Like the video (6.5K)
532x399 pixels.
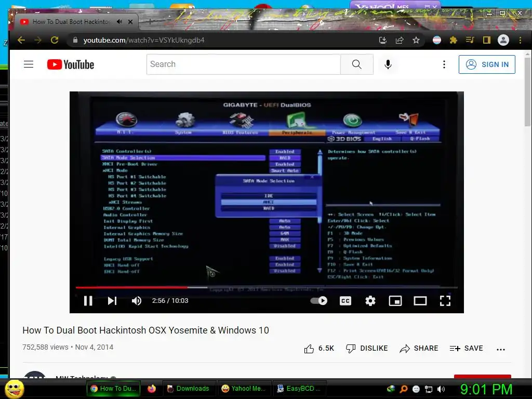(x=319, y=349)
